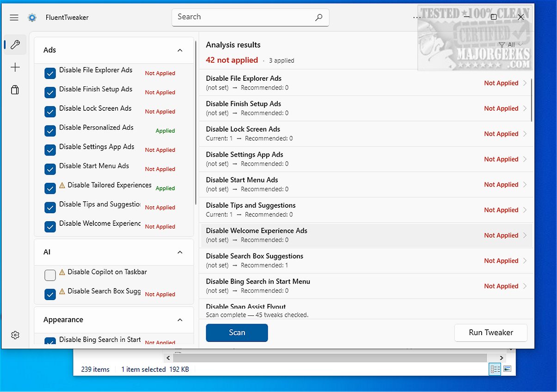This screenshot has height=392, width=557.
Task: Click Explorer horizontal scrollbar right arrow
Action: coord(502,358)
